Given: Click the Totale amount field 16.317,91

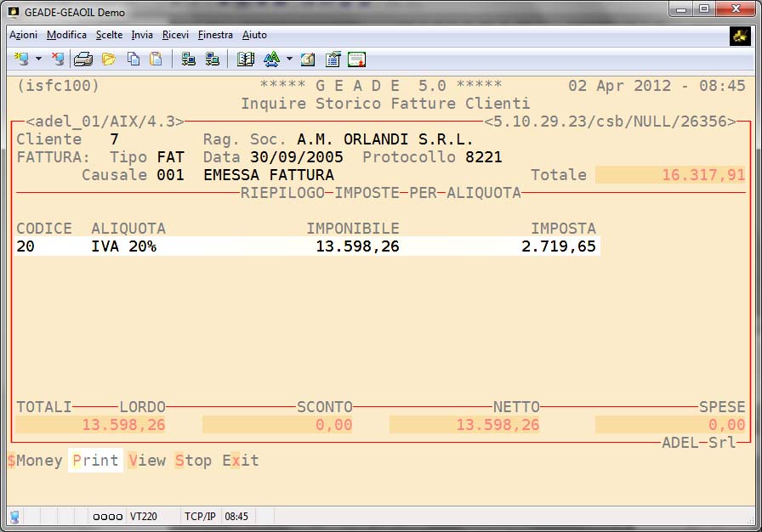Looking at the screenshot, I should [670, 175].
